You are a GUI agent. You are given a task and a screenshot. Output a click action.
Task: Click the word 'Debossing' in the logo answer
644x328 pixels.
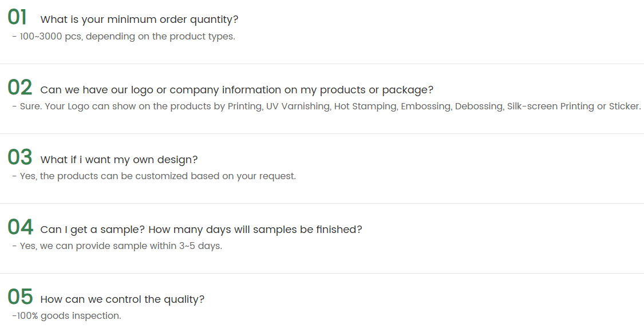click(x=478, y=106)
